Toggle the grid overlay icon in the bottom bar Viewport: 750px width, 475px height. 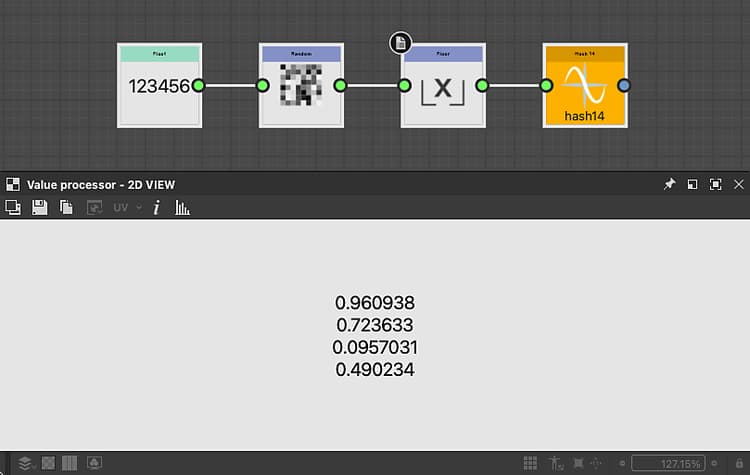530,463
